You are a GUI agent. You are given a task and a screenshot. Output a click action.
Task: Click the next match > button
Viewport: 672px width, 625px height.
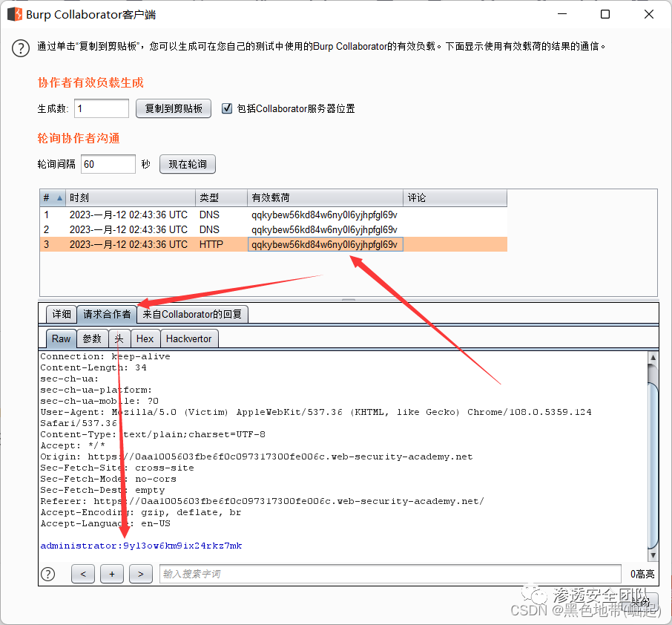tap(141, 574)
